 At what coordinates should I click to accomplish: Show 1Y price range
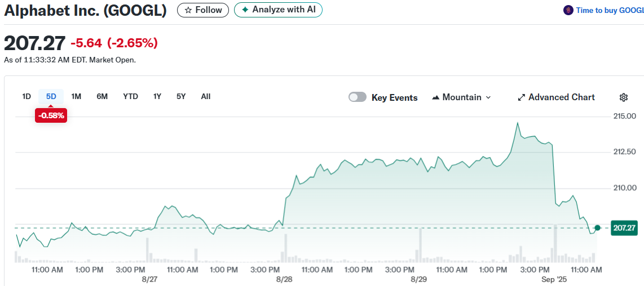[157, 96]
